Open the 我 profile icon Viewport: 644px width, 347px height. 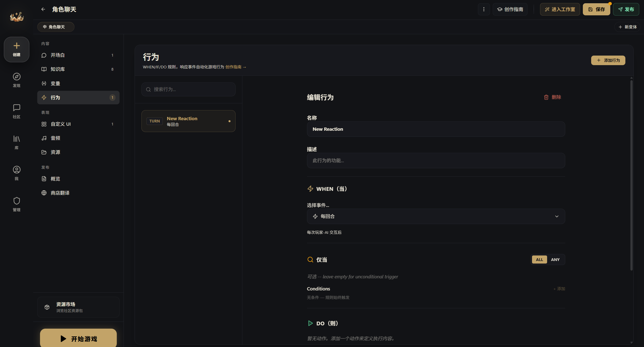17,170
